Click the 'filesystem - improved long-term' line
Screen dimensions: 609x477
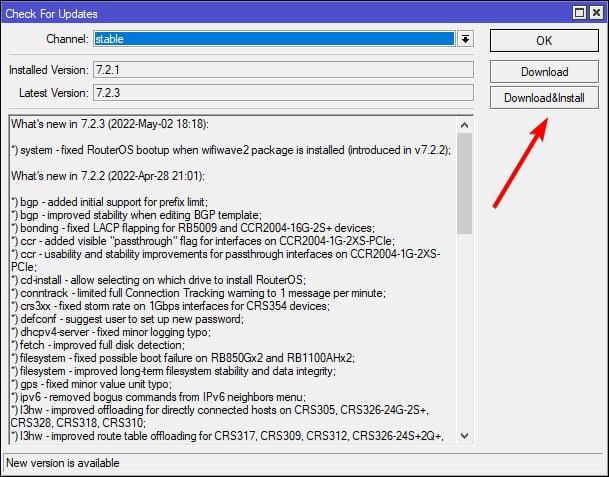coord(173,371)
